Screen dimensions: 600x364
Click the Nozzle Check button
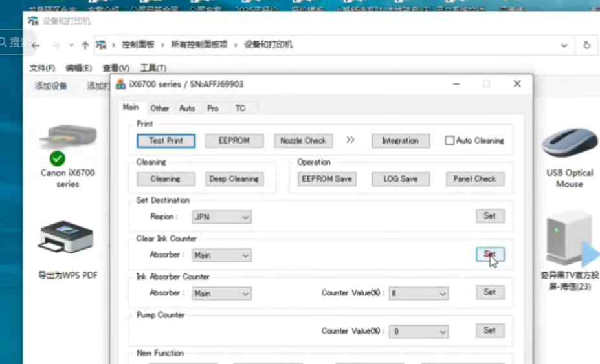(304, 141)
